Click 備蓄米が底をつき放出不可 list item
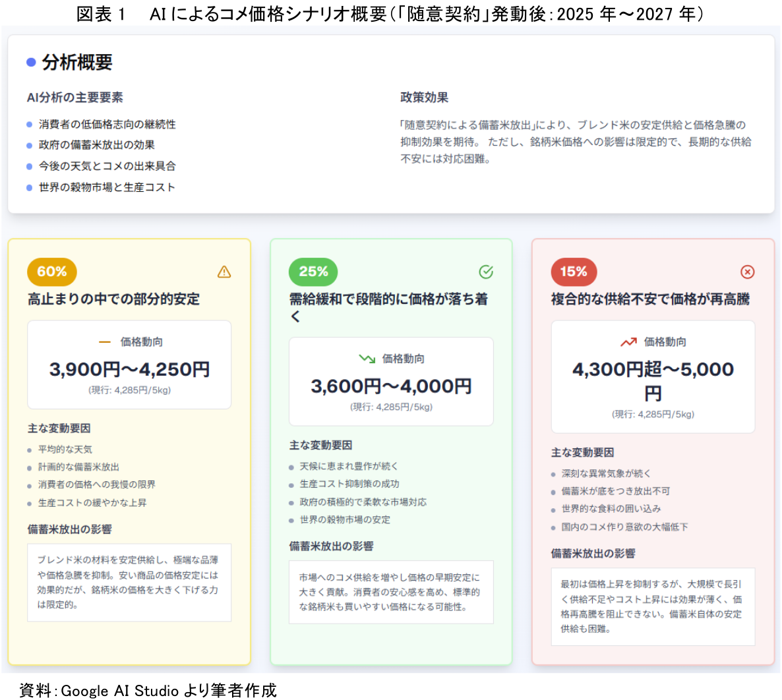 click(615, 491)
